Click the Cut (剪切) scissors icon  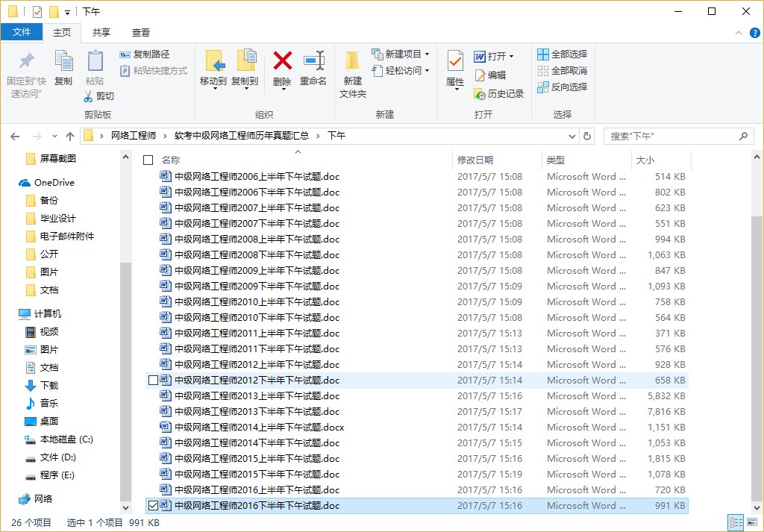[x=88, y=96]
